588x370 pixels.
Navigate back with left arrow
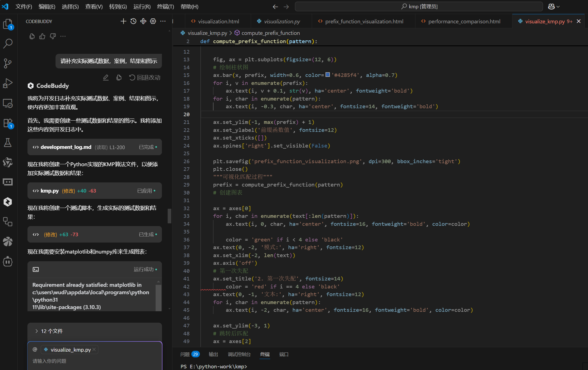[x=275, y=7]
